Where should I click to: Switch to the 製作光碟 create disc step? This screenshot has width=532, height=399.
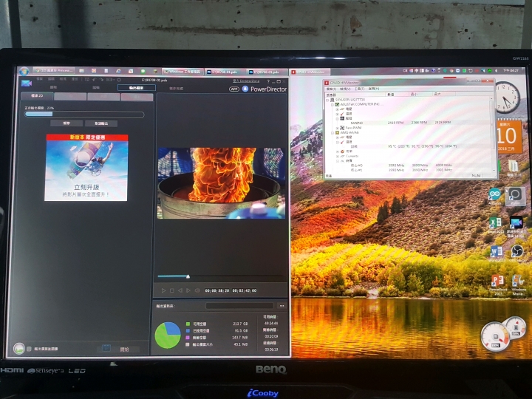(x=176, y=89)
